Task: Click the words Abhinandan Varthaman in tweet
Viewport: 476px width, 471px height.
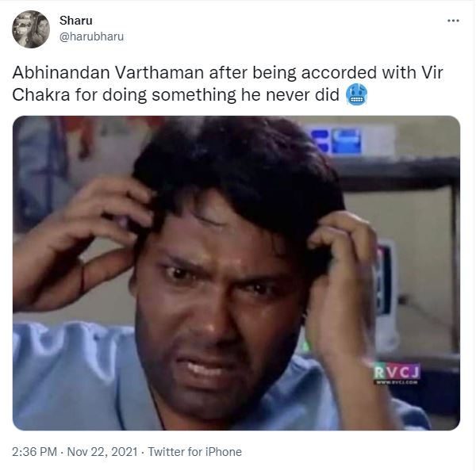Action: 108,73
